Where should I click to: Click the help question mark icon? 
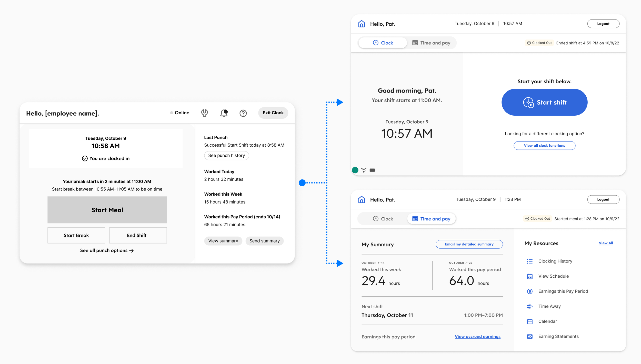pyautogui.click(x=243, y=113)
